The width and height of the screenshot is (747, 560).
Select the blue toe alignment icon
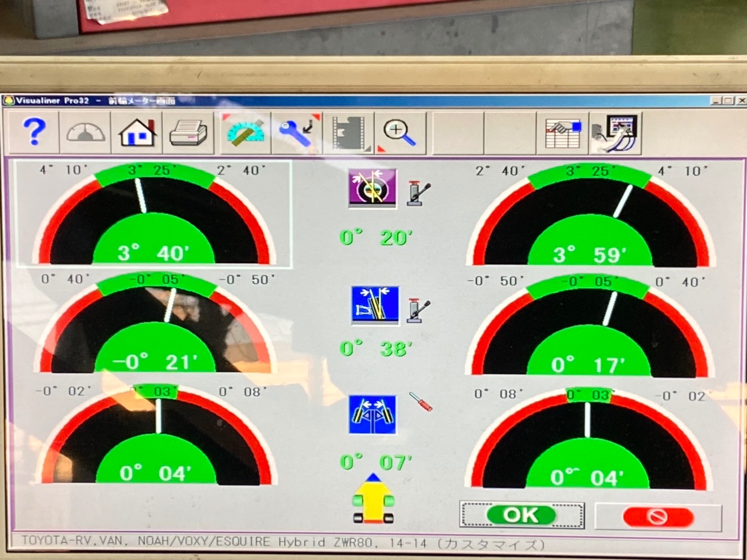click(373, 415)
